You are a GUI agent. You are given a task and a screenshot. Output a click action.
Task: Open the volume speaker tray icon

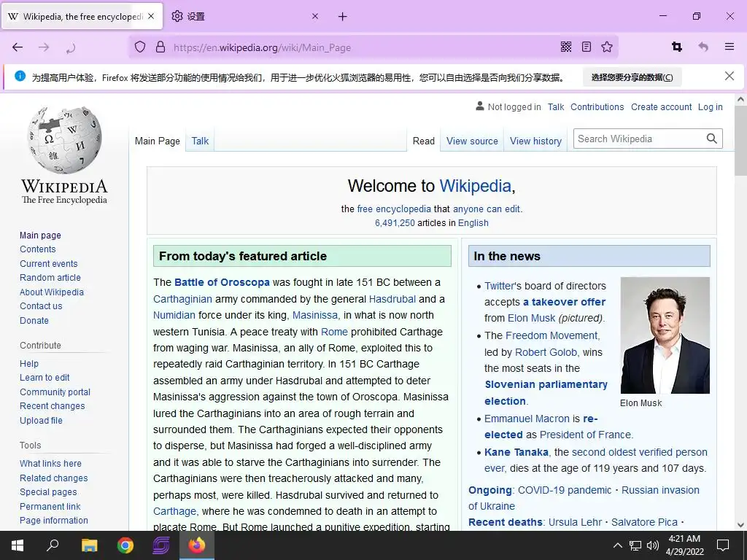pos(653,545)
